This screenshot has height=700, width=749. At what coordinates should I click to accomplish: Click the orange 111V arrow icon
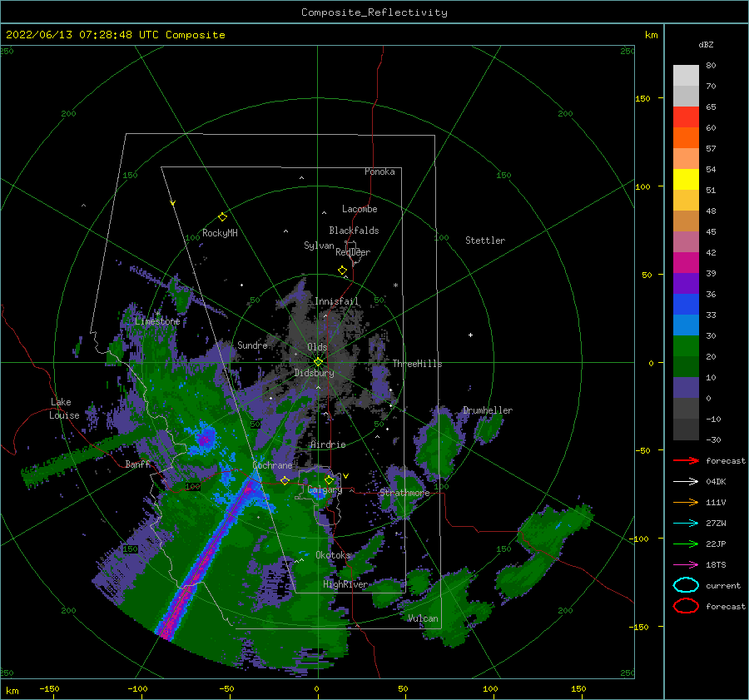pyautogui.click(x=686, y=502)
